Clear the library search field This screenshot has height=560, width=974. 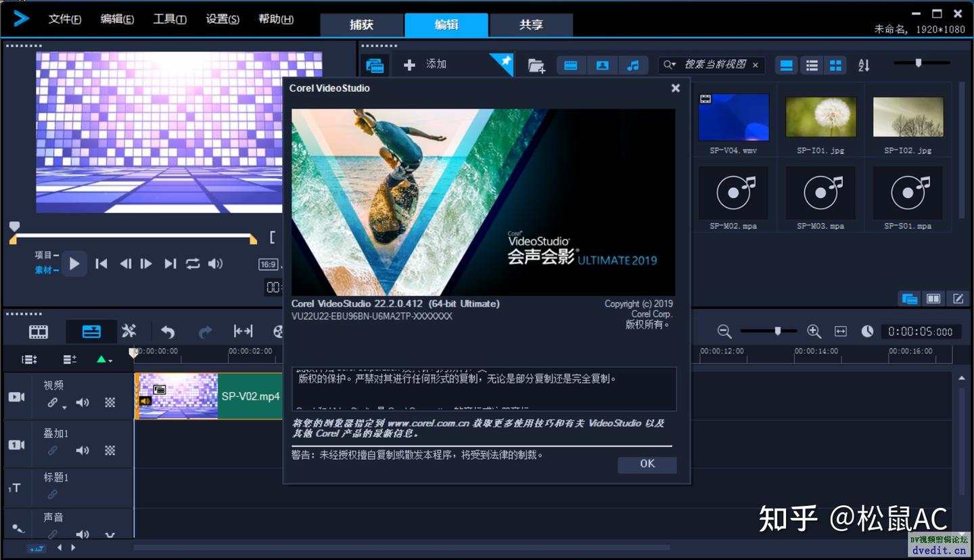(756, 66)
